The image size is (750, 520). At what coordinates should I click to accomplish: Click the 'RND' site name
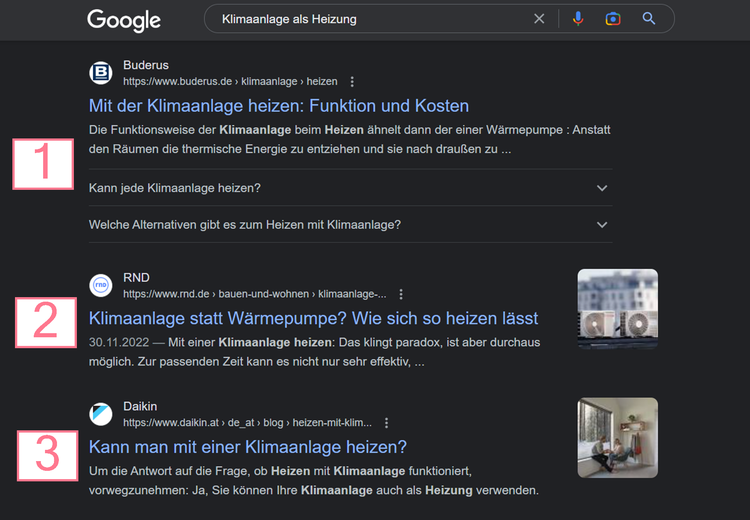(136, 277)
